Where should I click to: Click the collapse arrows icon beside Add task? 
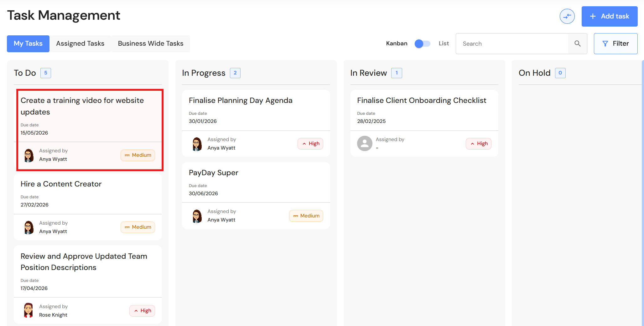pos(567,16)
